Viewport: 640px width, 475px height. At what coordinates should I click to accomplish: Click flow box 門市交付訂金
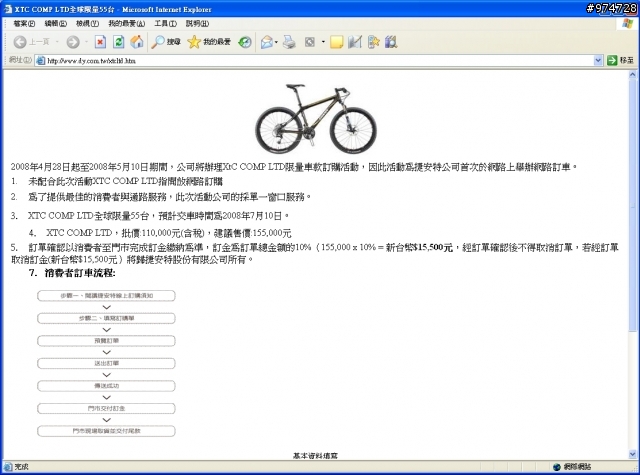coord(106,408)
